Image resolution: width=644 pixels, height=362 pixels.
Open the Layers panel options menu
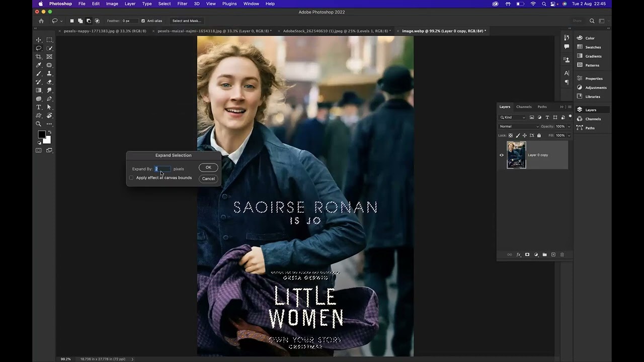point(570,107)
